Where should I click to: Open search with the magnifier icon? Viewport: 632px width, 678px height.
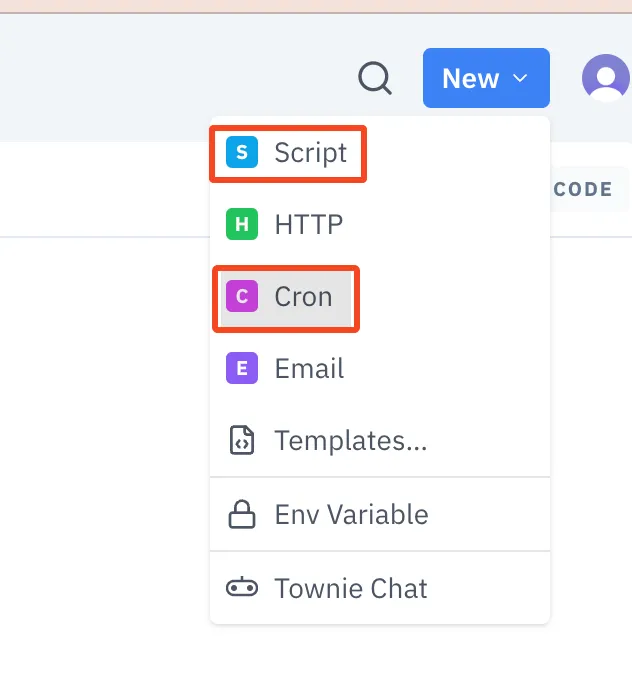coord(375,78)
